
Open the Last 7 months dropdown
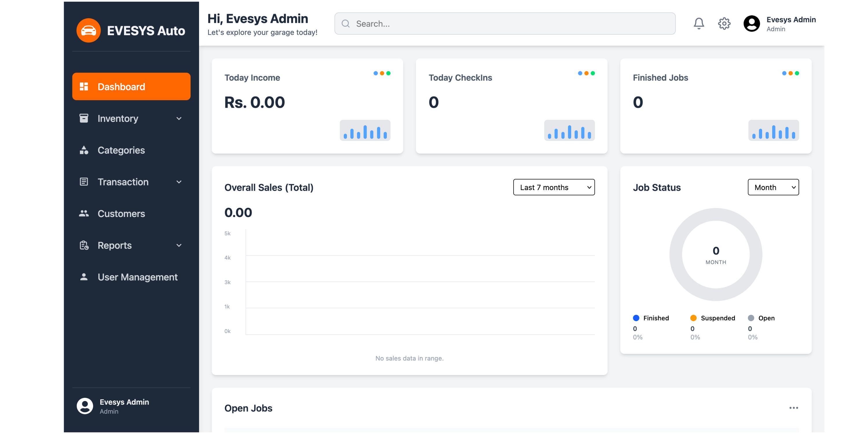click(553, 187)
